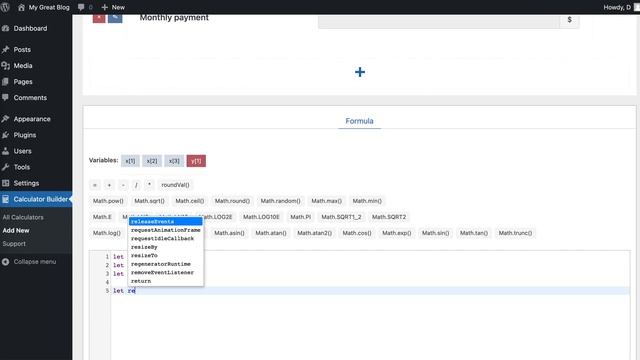This screenshot has width=640, height=360.
Task: Insert Math.ceil() function
Action: pos(190,201)
